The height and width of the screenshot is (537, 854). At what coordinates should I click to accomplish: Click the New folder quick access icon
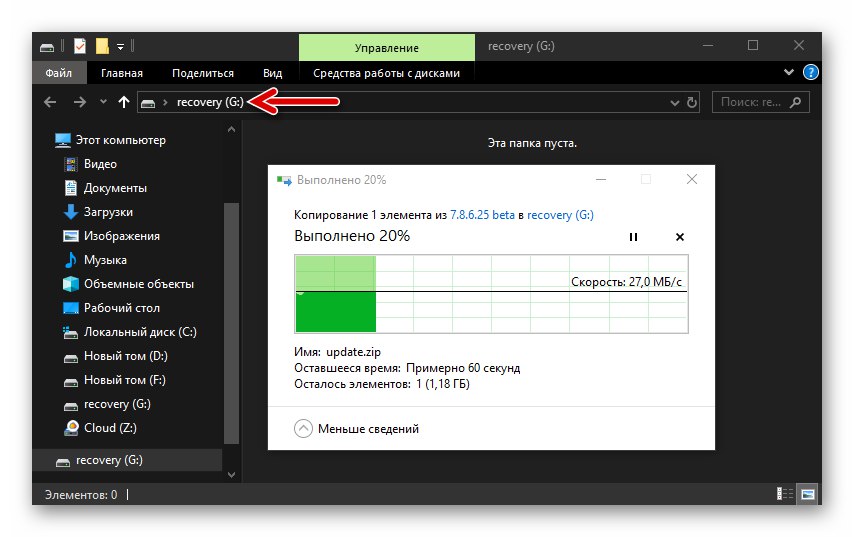click(x=102, y=46)
